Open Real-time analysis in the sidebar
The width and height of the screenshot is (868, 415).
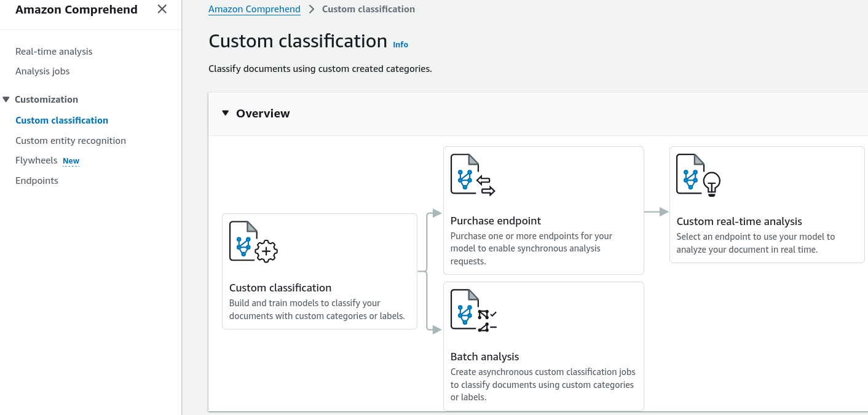pyautogui.click(x=54, y=52)
